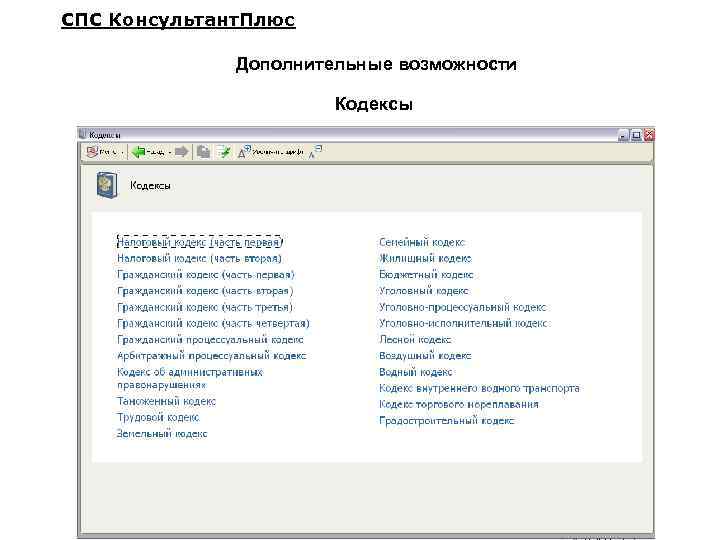Image resolution: width=720 pixels, height=540 pixels.
Task: Open Гражданский кодекс (часть третья)
Action: (x=205, y=307)
